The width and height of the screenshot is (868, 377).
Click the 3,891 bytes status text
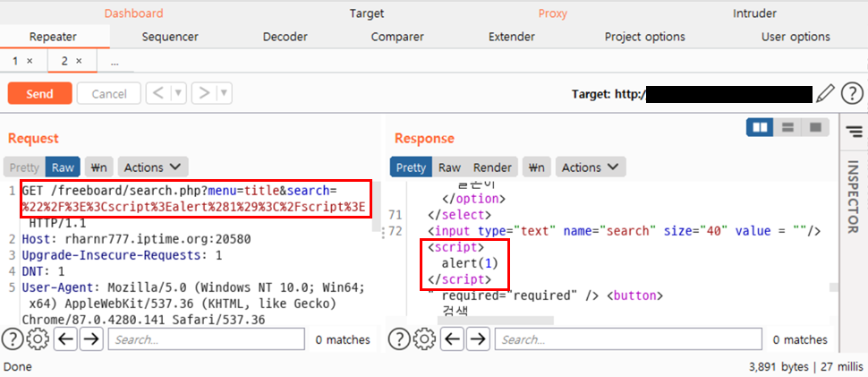tap(781, 366)
